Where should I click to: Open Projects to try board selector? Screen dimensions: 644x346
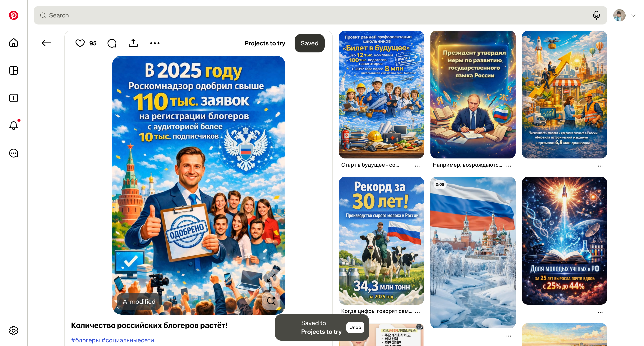coord(265,43)
